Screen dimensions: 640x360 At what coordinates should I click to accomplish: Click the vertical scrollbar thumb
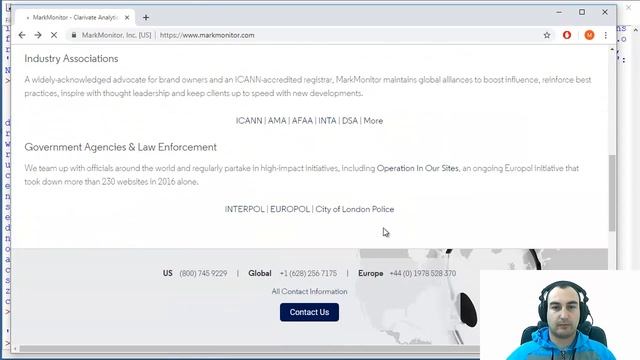pos(612,193)
